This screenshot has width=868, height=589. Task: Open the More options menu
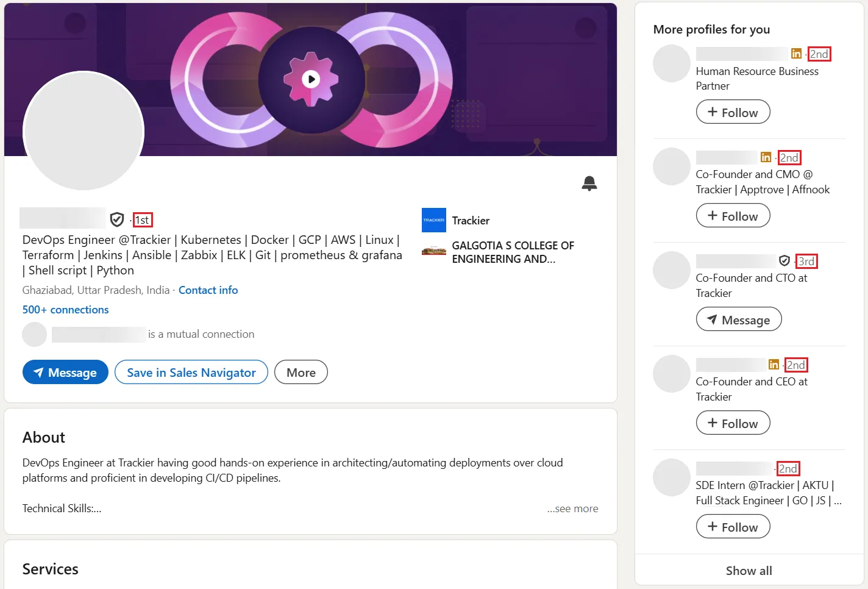click(301, 372)
